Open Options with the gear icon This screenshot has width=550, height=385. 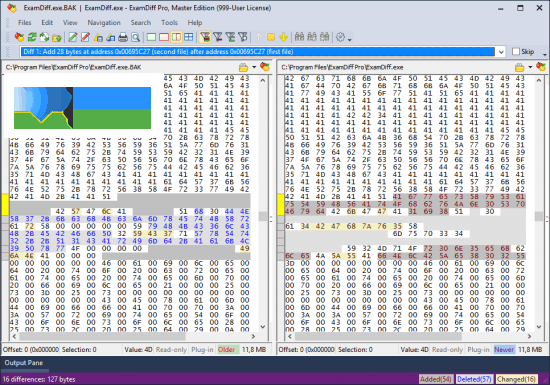click(x=340, y=37)
